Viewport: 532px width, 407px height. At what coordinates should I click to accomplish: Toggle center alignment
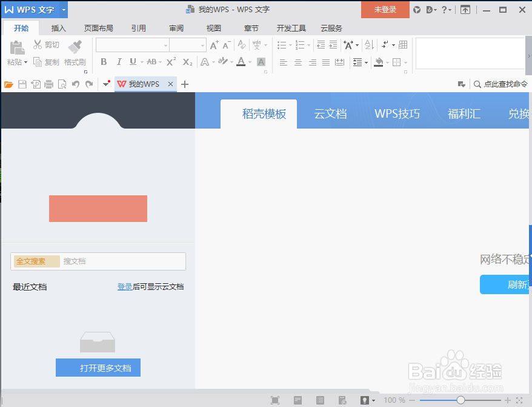(298, 62)
